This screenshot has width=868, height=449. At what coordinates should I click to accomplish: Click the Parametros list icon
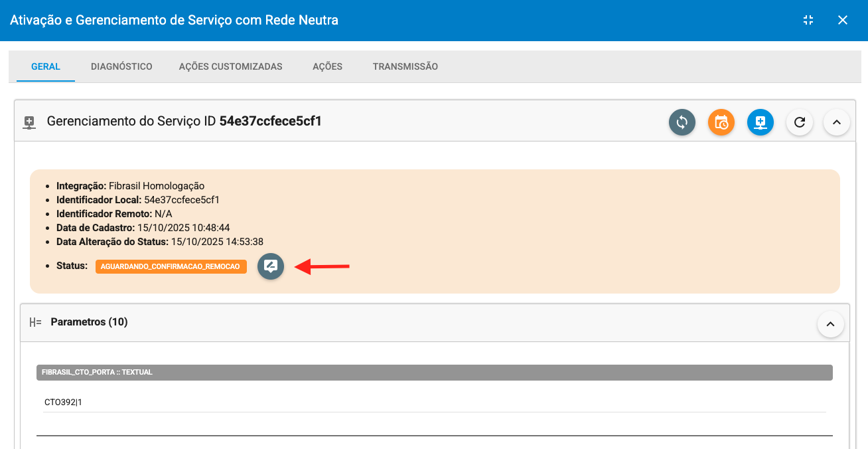35,322
